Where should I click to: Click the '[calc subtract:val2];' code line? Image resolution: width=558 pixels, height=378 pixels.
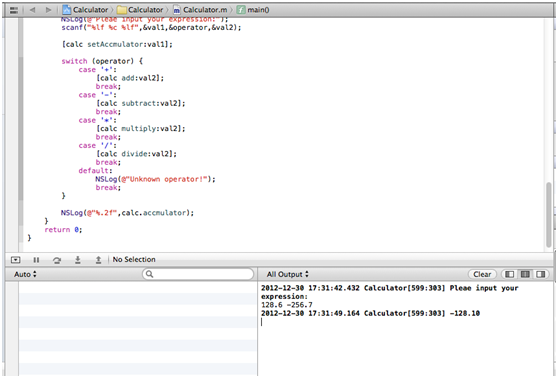pos(141,103)
